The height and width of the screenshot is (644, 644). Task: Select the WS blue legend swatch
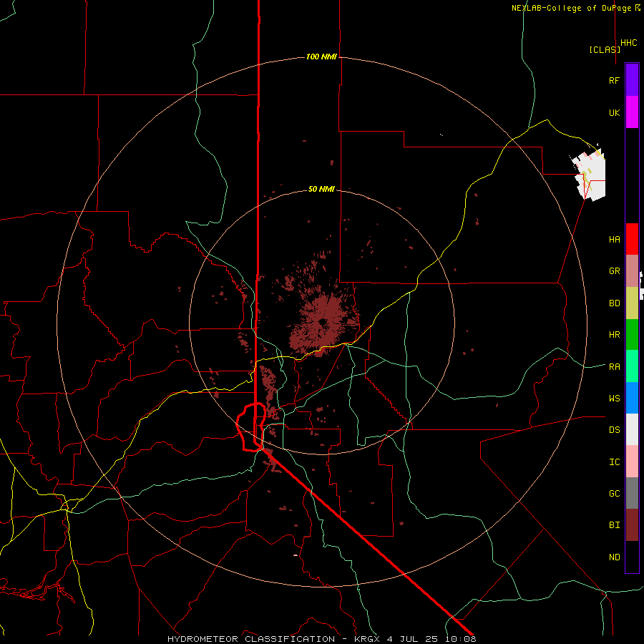[632, 398]
